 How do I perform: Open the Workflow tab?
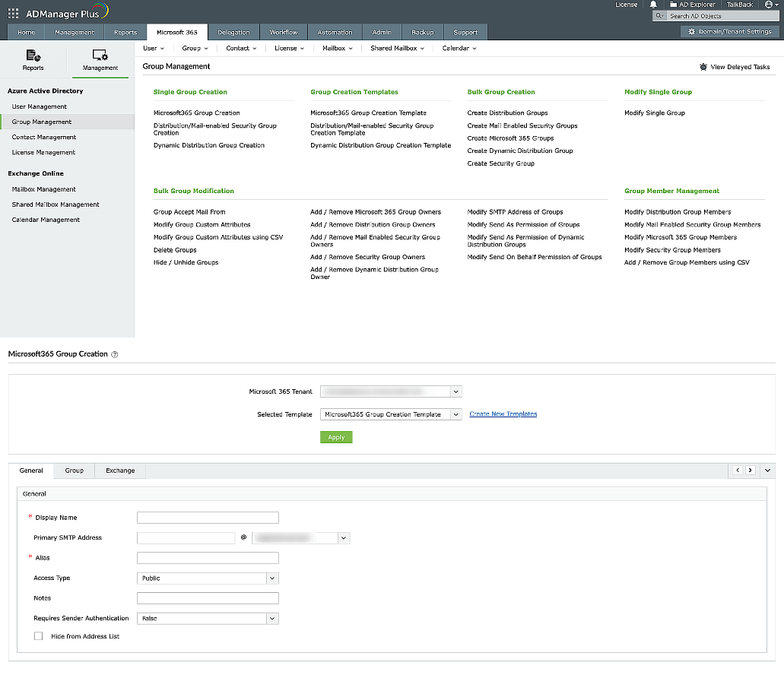tap(284, 32)
